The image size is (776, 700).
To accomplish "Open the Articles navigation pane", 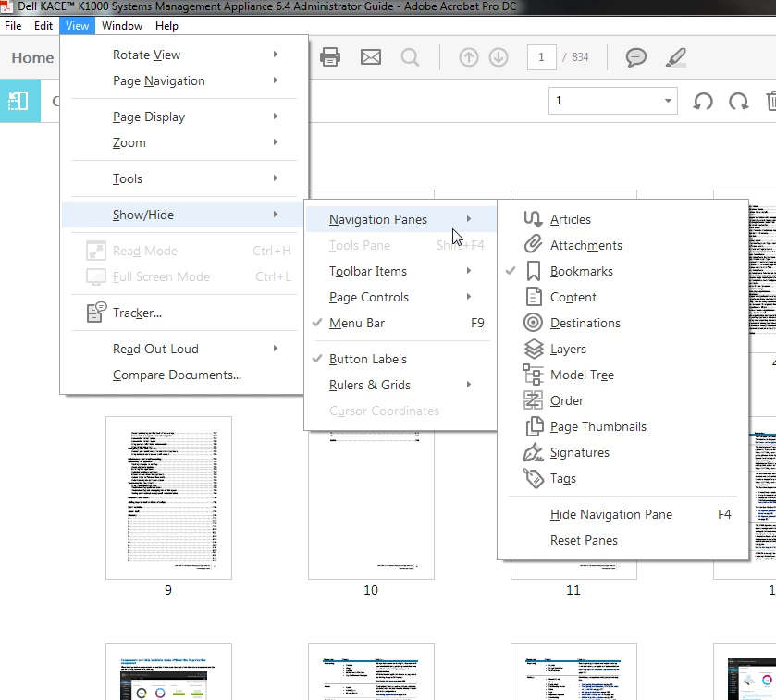I will click(x=622, y=219).
